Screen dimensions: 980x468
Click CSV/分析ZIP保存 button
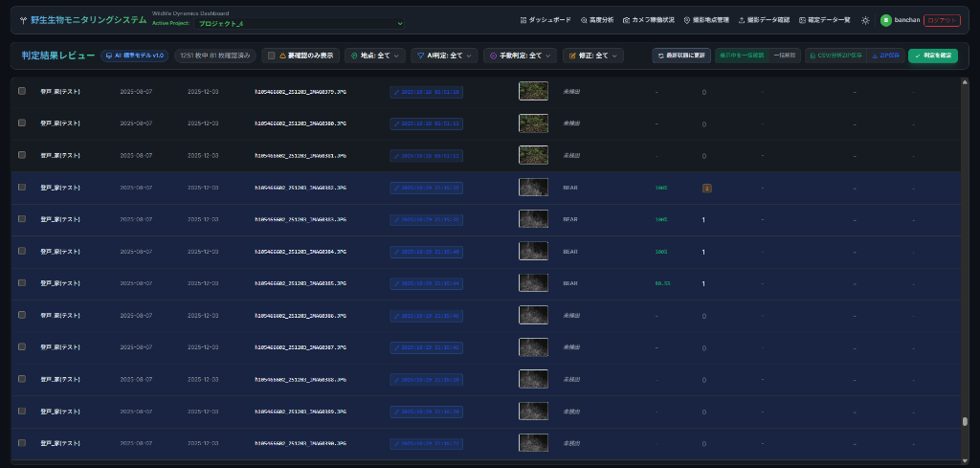tap(835, 56)
